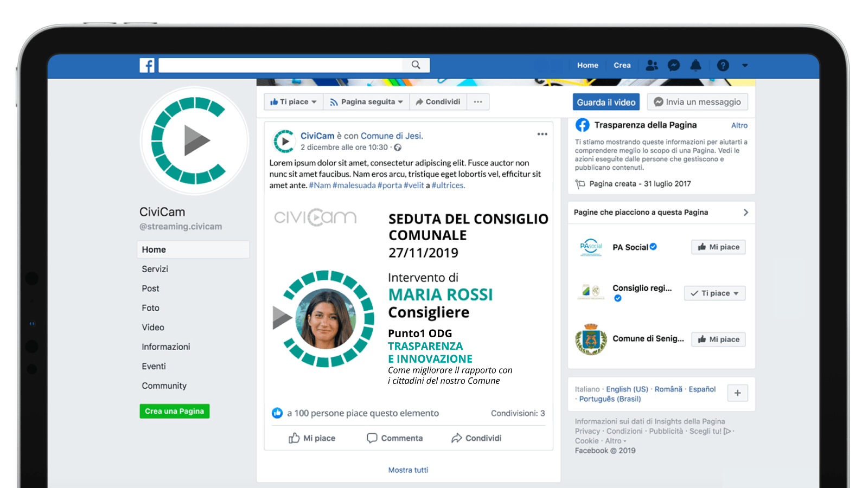Select Informazioni in page sidebar

(x=166, y=347)
